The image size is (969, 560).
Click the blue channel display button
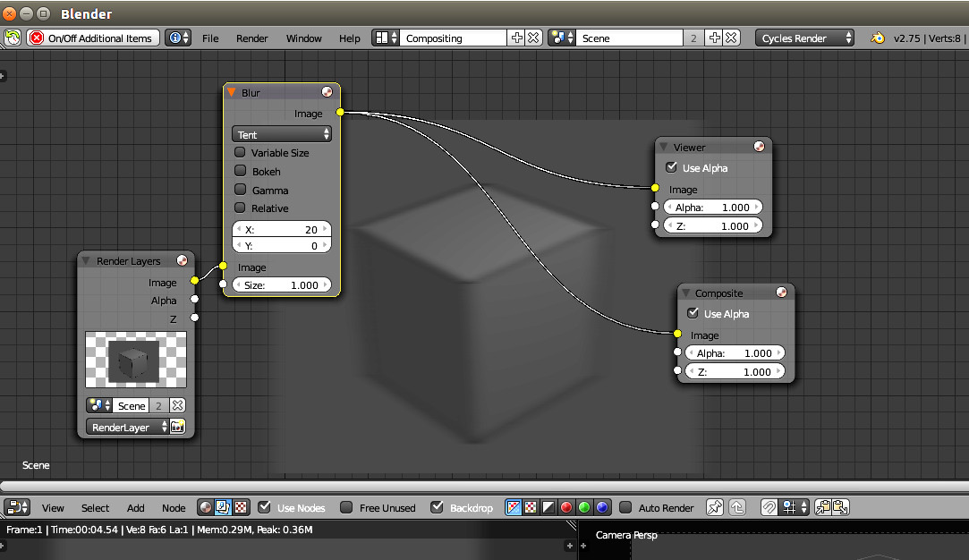(602, 507)
